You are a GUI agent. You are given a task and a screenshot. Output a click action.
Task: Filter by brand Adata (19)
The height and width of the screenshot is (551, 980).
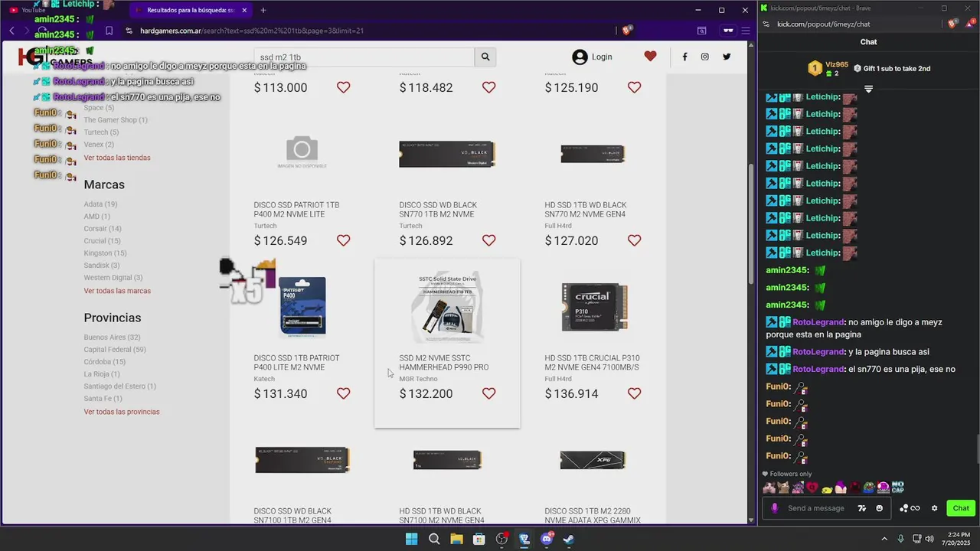pyautogui.click(x=100, y=204)
